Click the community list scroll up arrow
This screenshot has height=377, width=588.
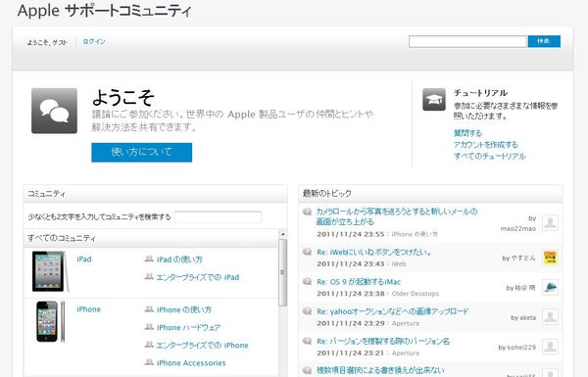(283, 234)
